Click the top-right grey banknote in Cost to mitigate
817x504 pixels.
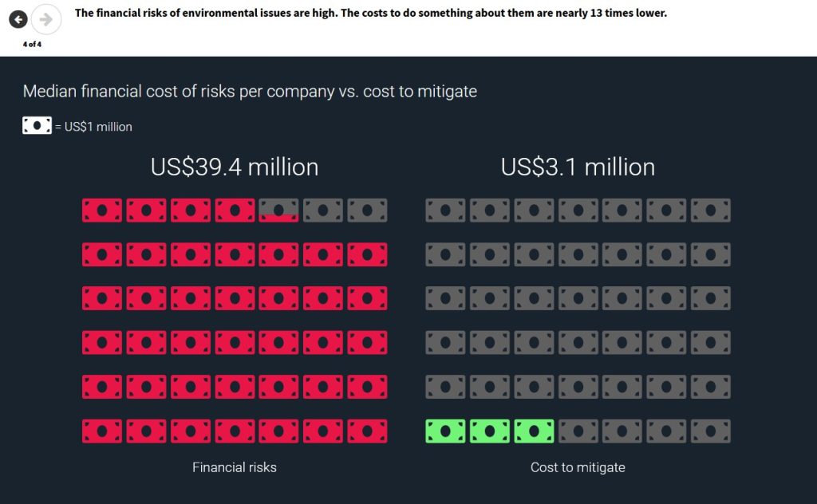coord(711,211)
